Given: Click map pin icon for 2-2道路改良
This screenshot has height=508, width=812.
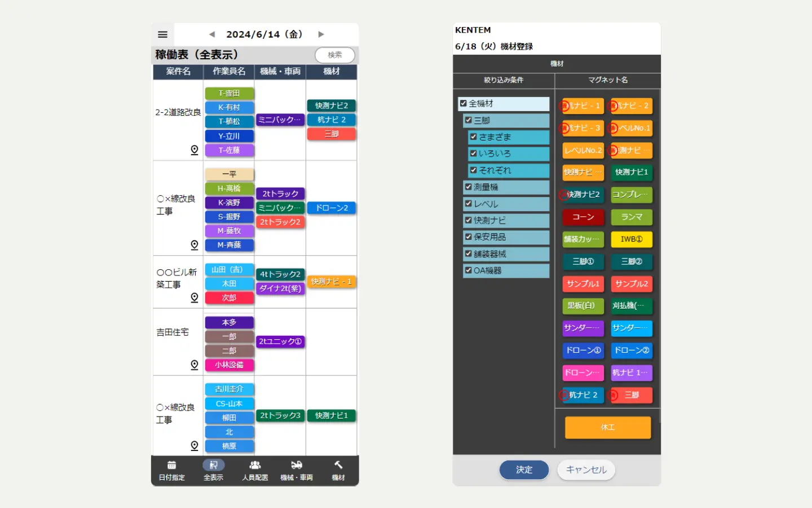Looking at the screenshot, I should 195,150.
